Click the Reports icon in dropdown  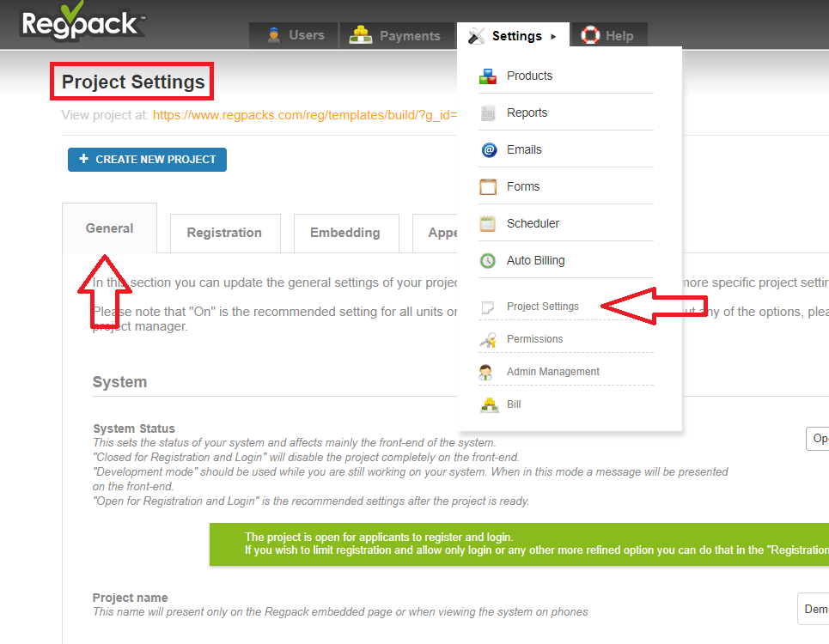point(488,113)
